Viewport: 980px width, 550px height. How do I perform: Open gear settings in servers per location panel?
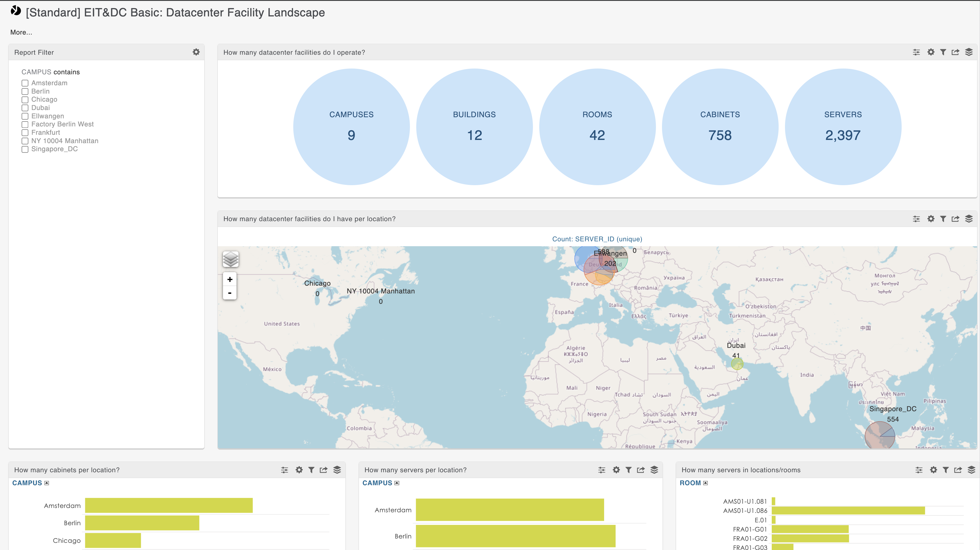point(616,470)
